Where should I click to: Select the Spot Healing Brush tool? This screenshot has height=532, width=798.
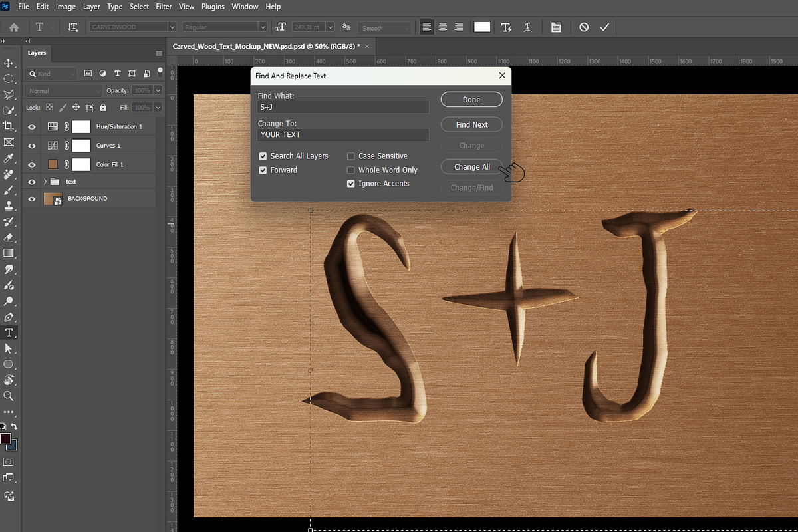click(9, 174)
